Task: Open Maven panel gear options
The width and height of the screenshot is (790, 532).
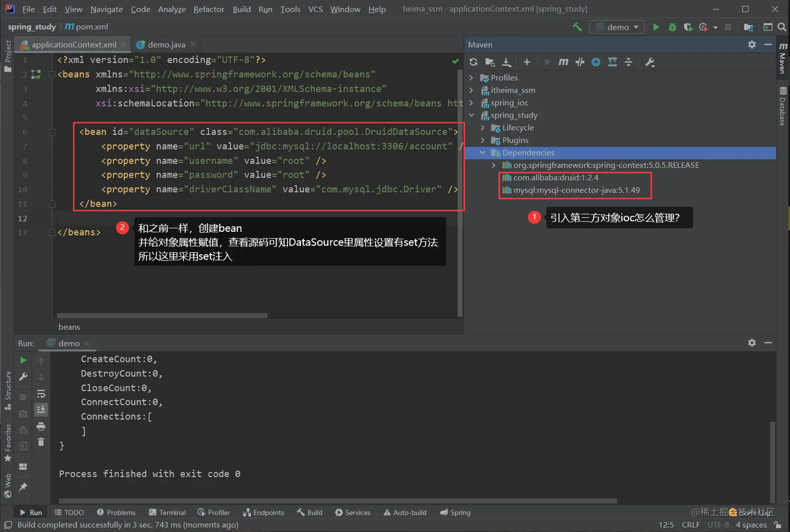Action: (x=752, y=44)
